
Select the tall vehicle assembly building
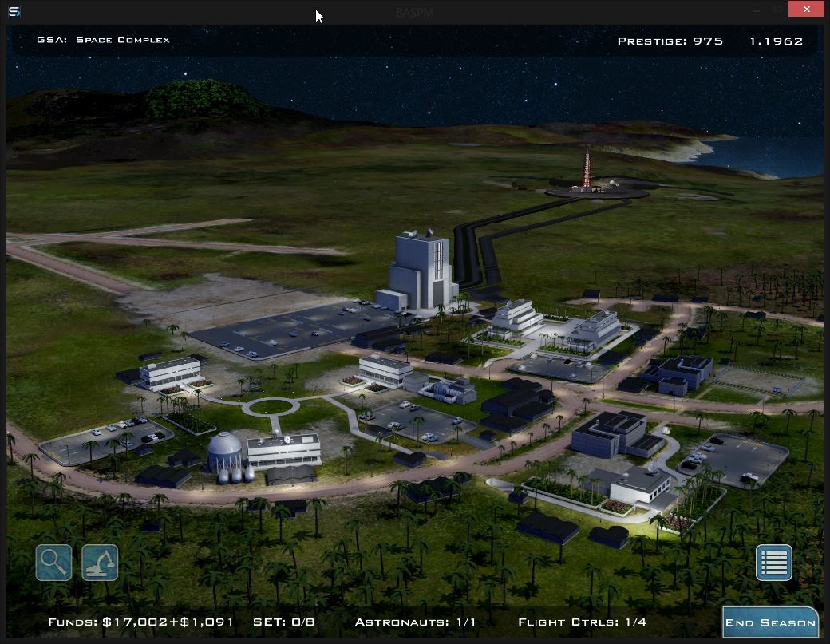pyautogui.click(x=421, y=271)
